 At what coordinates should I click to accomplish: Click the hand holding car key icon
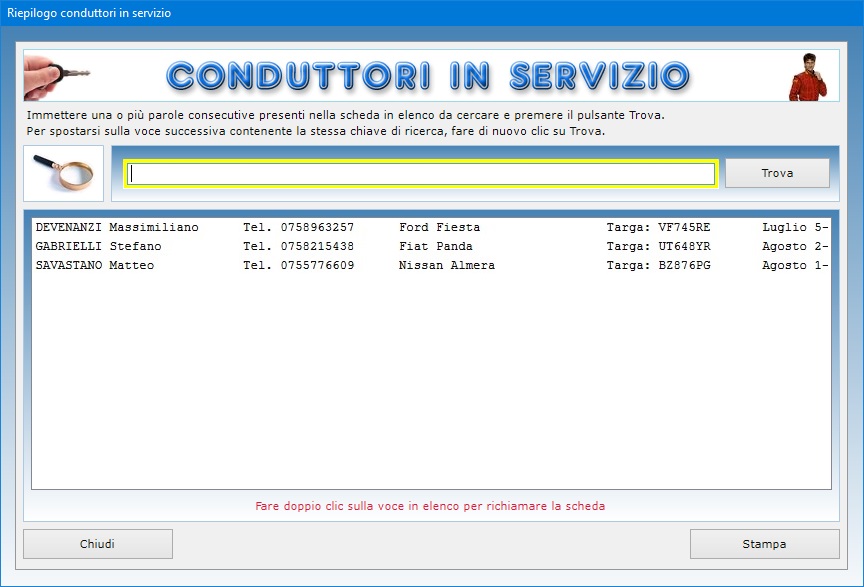58,75
